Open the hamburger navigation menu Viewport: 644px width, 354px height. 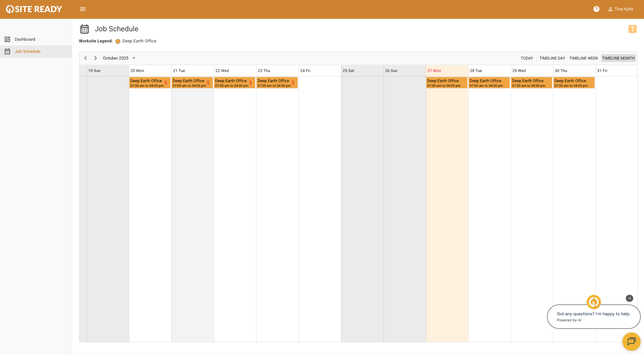tap(83, 9)
